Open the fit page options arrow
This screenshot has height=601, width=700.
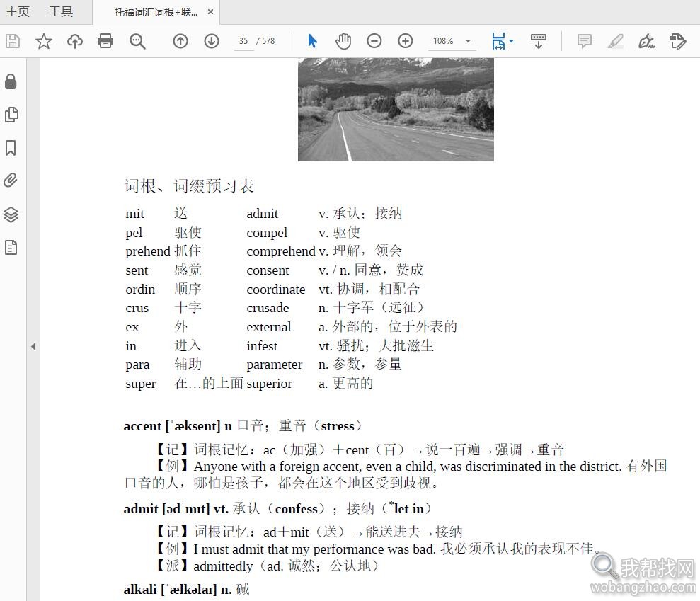[512, 40]
